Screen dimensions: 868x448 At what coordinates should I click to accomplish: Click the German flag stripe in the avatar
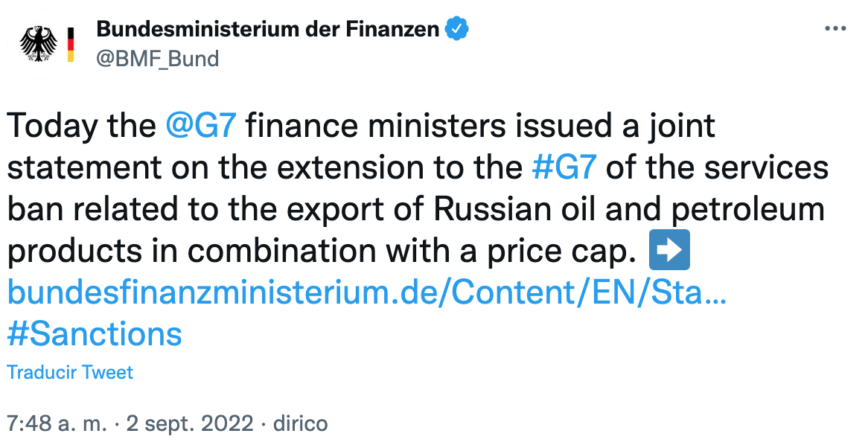pyautogui.click(x=70, y=44)
